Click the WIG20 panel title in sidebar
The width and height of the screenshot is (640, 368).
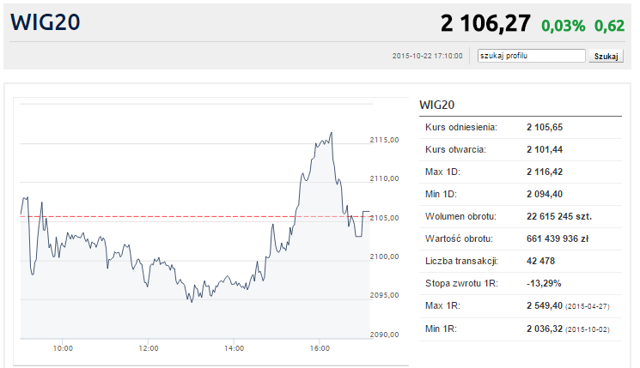click(437, 105)
